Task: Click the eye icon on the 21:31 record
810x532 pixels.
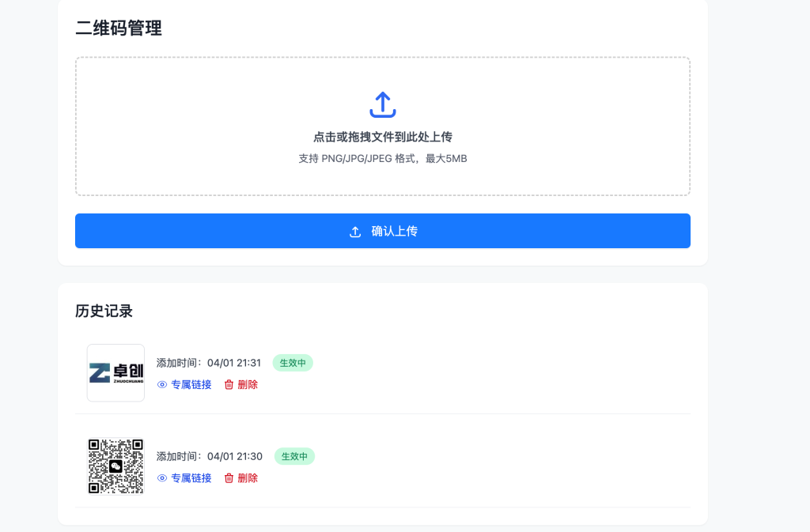Action: click(162, 384)
